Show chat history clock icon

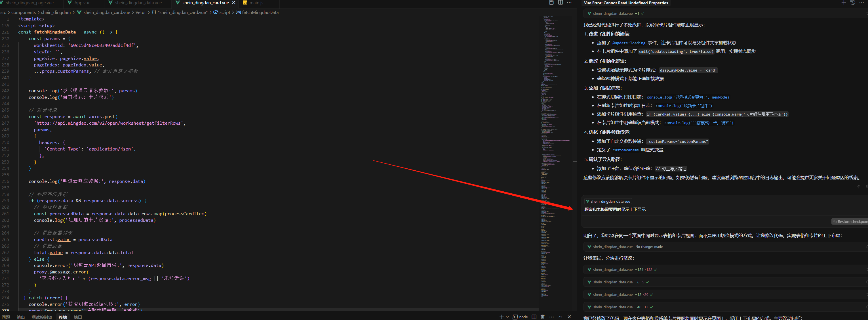click(852, 3)
